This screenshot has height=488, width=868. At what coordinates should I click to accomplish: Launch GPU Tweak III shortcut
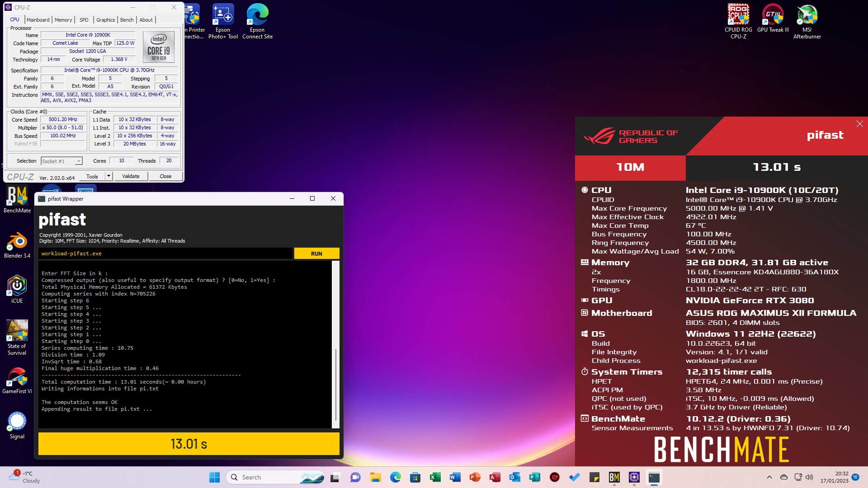(773, 19)
